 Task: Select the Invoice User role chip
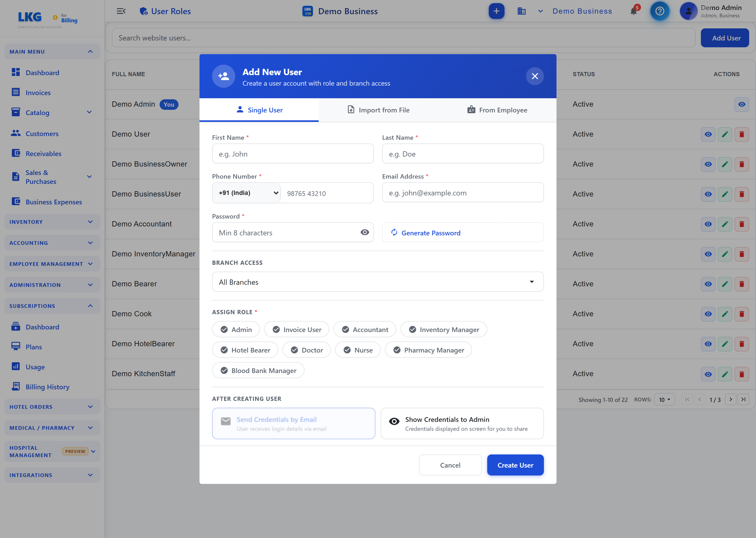pyautogui.click(x=296, y=330)
